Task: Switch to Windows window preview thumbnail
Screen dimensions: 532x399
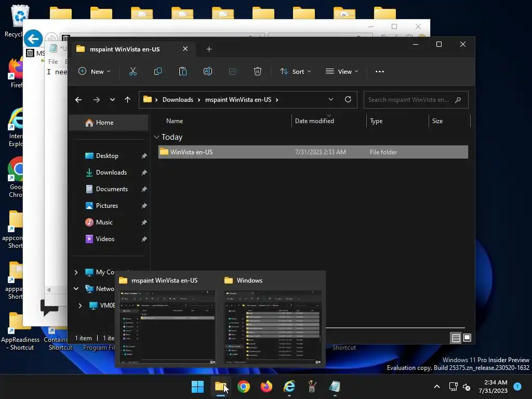Action: 272,327
